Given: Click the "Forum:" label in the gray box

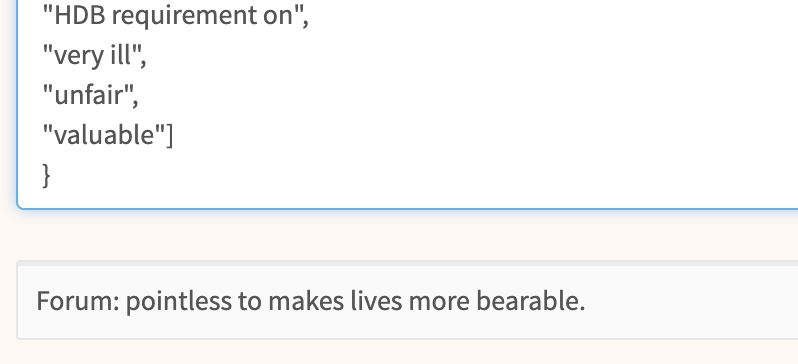Looking at the screenshot, I should [x=78, y=301].
